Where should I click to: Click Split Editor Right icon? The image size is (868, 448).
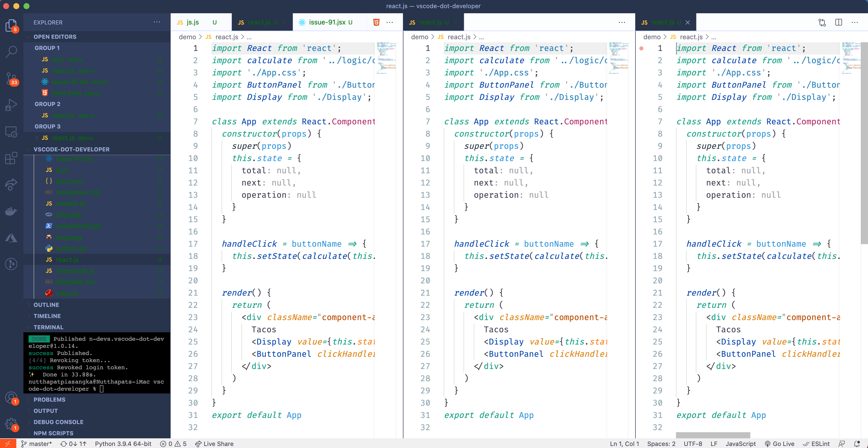coord(838,22)
